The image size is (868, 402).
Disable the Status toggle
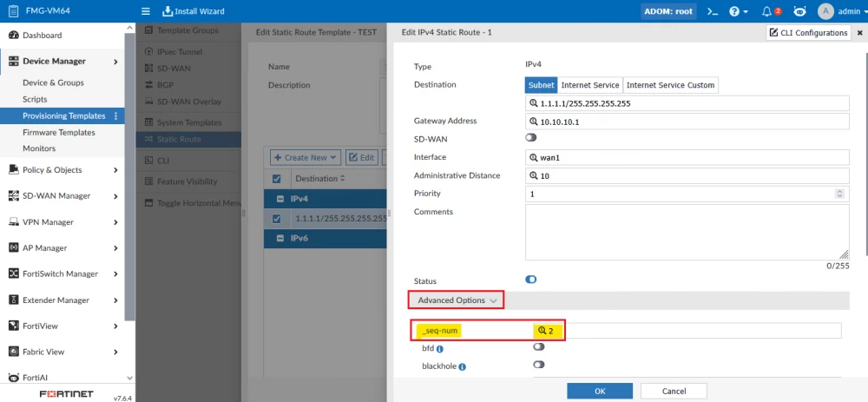(x=531, y=280)
